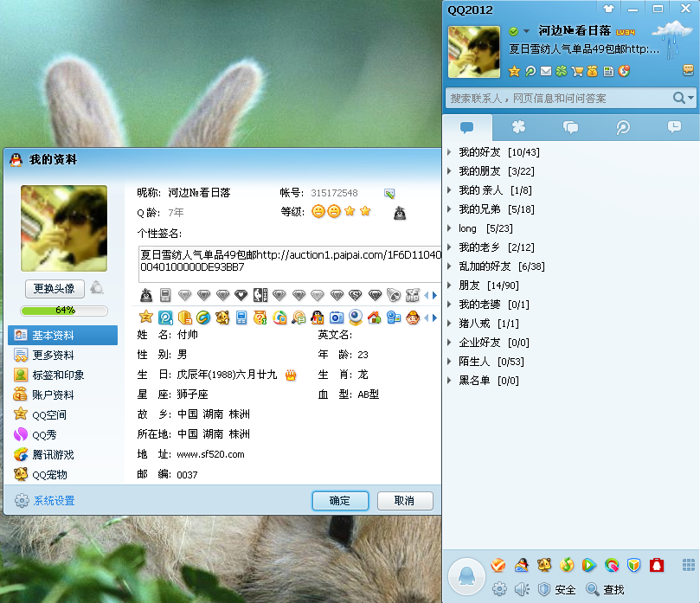This screenshot has width=700, height=603.
Task: Click the 取消 button
Action: (x=405, y=501)
